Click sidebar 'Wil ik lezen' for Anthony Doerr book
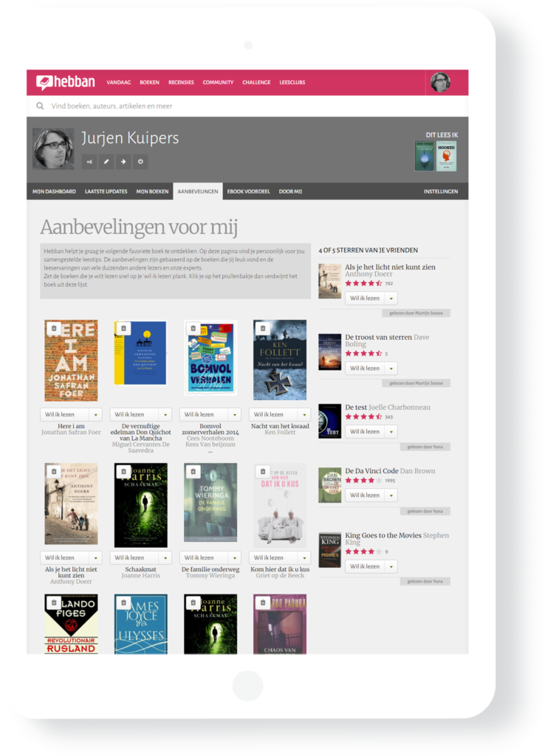Screen dimensions: 545x756 [x=365, y=298]
